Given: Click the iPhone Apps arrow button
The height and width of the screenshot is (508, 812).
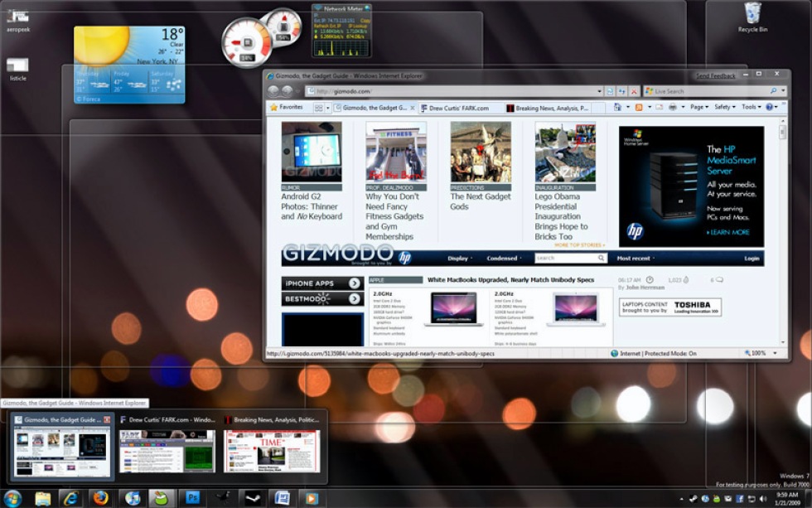Looking at the screenshot, I should click(x=355, y=283).
